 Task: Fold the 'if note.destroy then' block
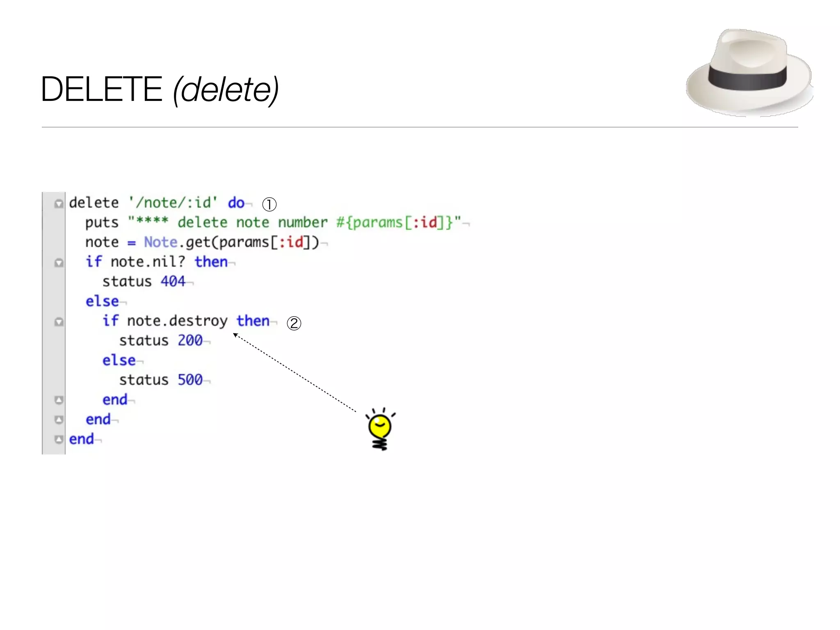point(59,322)
